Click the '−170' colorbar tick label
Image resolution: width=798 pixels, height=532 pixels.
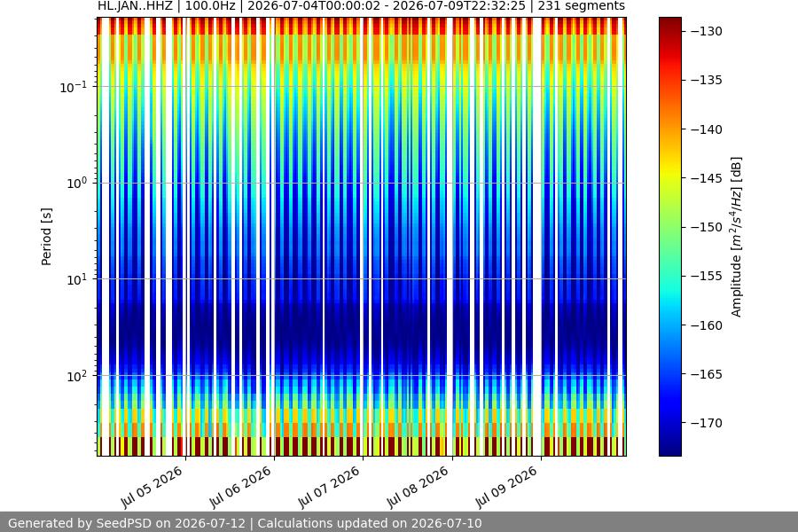coord(707,423)
